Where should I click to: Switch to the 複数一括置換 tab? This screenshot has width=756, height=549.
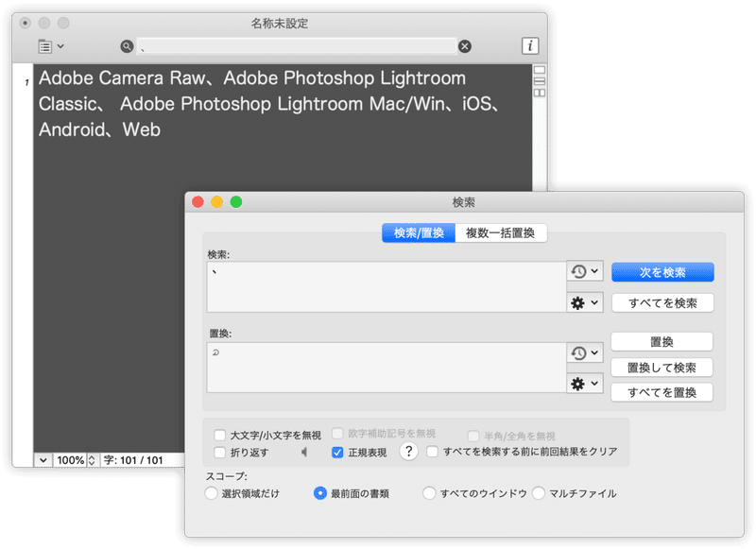pos(501,233)
